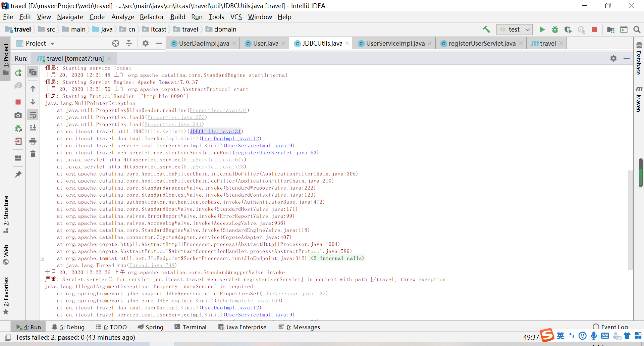Locate current file in Project view
Viewport: 644px width, 346px height.
click(116, 43)
